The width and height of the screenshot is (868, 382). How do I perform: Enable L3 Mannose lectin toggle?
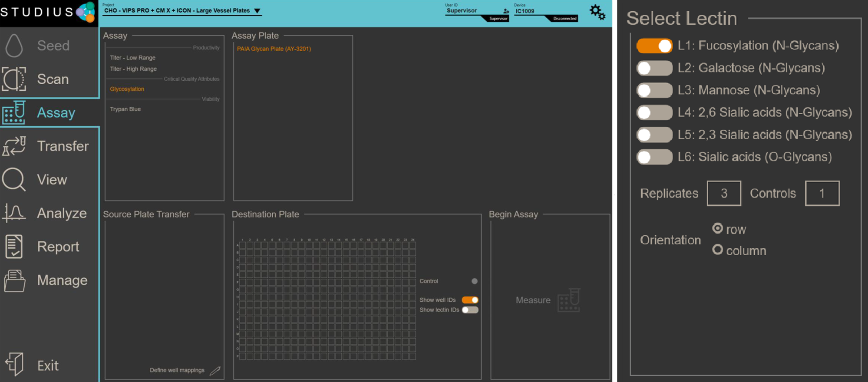[654, 90]
